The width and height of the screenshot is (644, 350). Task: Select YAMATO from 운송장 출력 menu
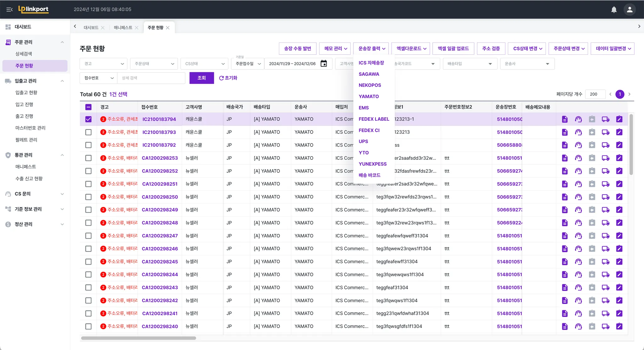click(x=369, y=97)
